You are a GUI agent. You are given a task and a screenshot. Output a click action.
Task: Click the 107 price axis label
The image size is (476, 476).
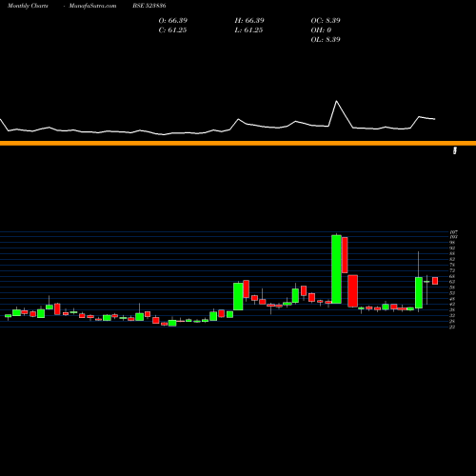tap(453, 232)
